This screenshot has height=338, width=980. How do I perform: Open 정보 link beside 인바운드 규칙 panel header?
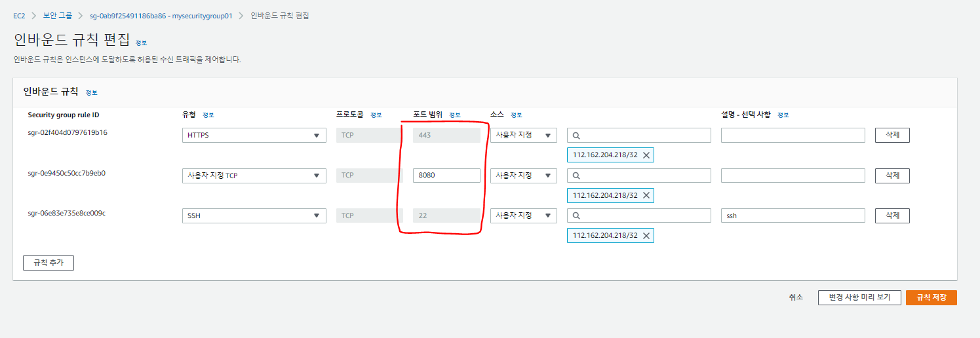pos(92,93)
